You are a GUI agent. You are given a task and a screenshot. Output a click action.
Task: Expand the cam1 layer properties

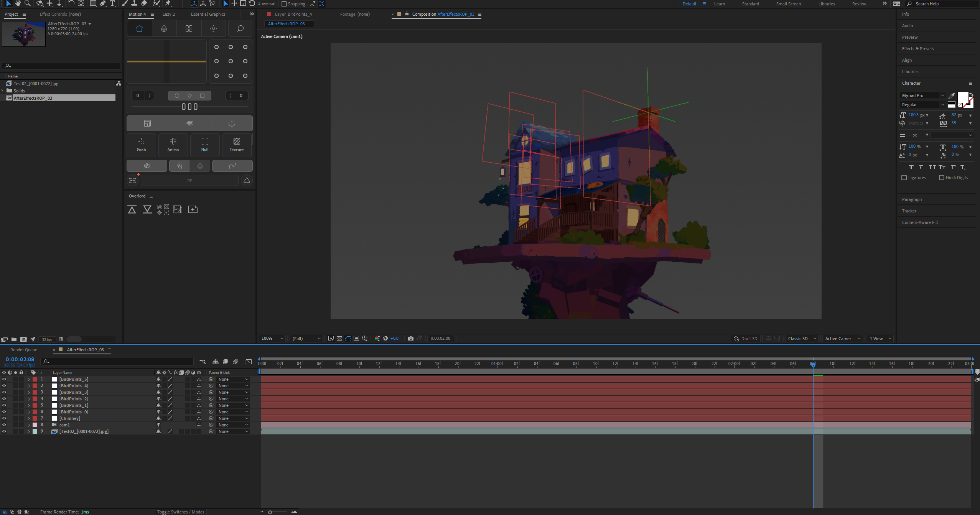pyautogui.click(x=29, y=425)
